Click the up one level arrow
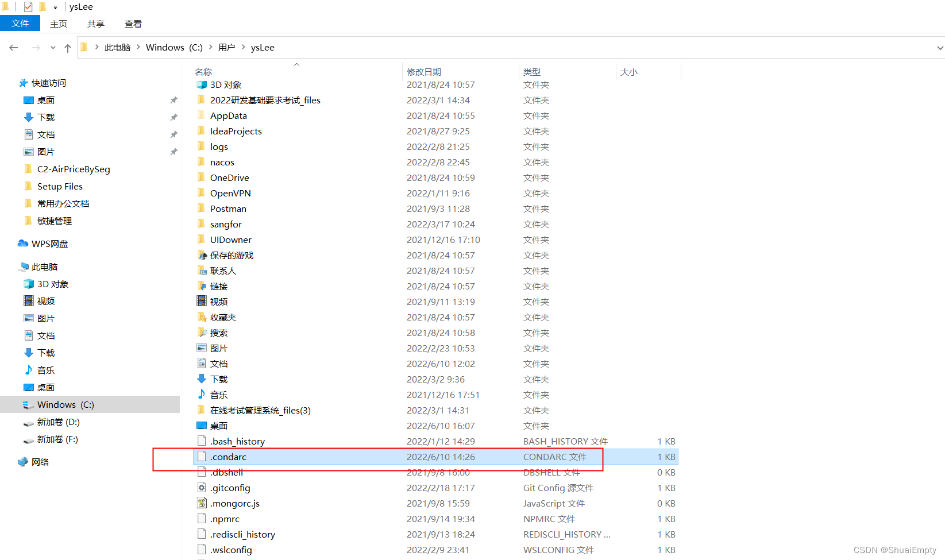Viewport: 945px width, 560px height. pyautogui.click(x=67, y=47)
